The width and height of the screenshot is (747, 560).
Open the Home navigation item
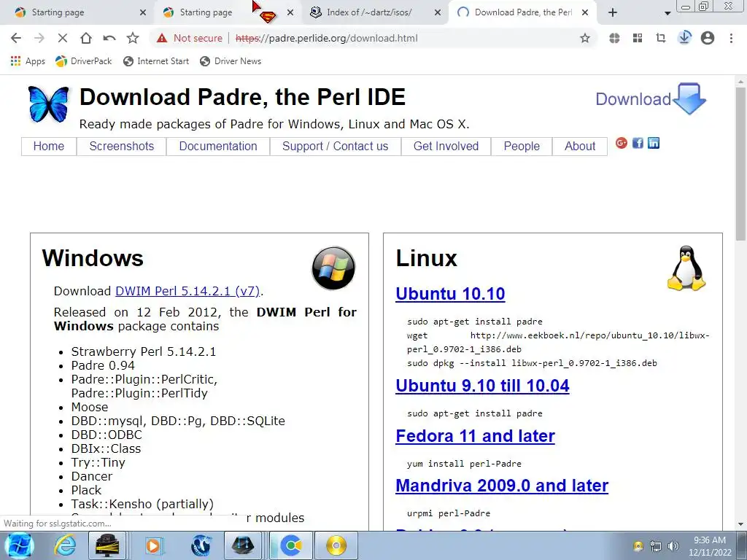49,146
